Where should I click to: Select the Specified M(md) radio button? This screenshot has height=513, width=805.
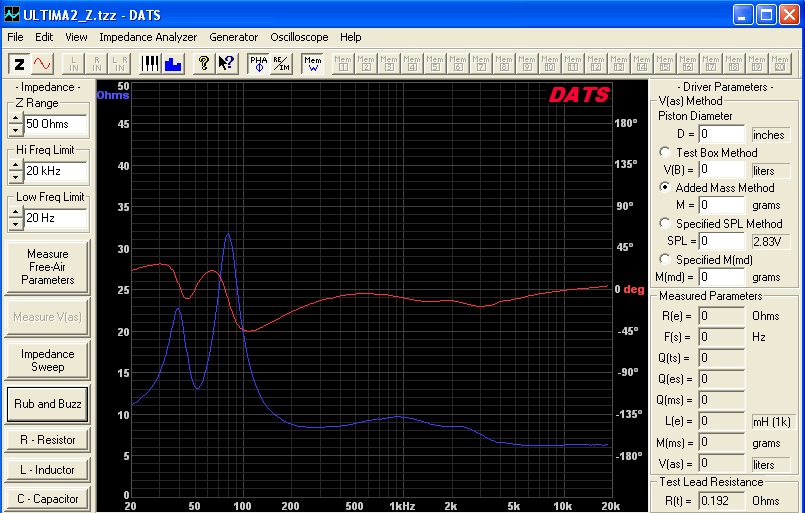(665, 259)
